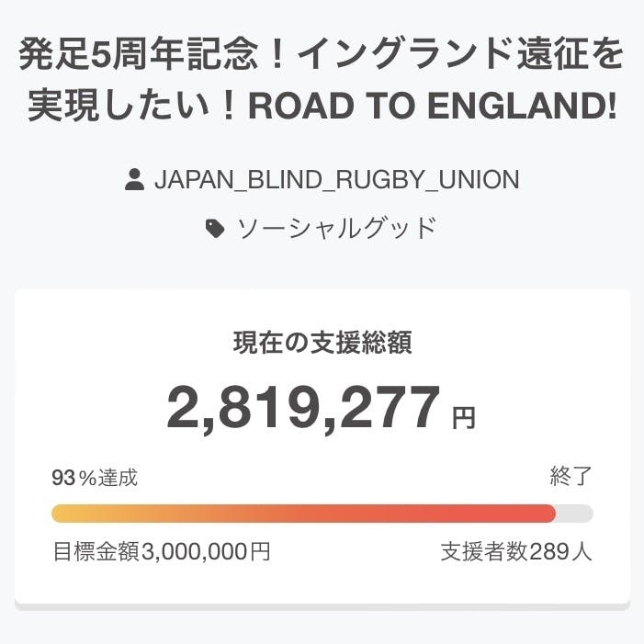Click the middle orange section of the progress bar
Screen dimensions: 644x644
[x=303, y=514]
